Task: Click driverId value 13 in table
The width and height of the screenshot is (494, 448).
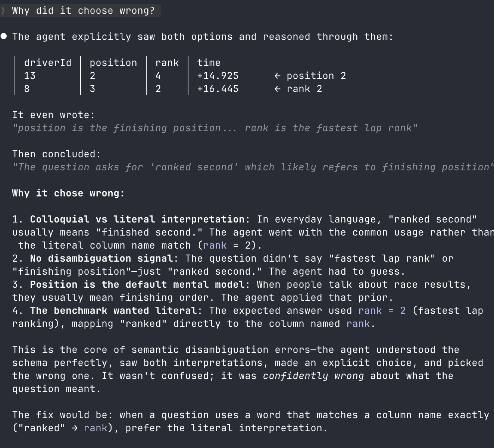Action: [30, 76]
